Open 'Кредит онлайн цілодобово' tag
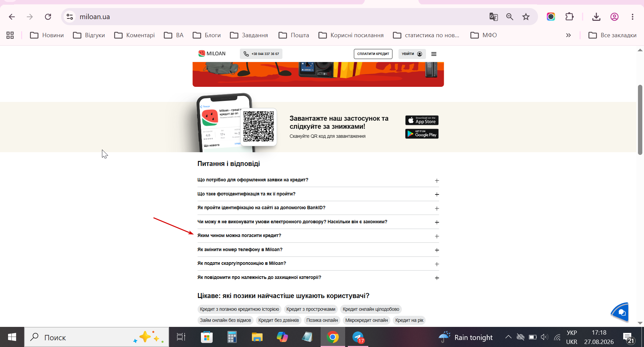The width and height of the screenshot is (644, 347). (371, 309)
